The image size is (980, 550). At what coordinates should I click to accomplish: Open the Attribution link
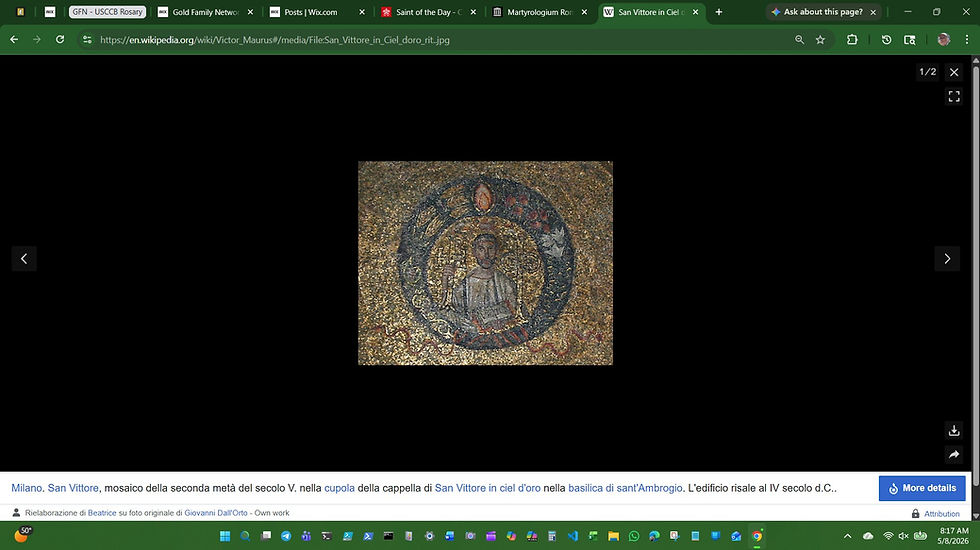(x=941, y=514)
